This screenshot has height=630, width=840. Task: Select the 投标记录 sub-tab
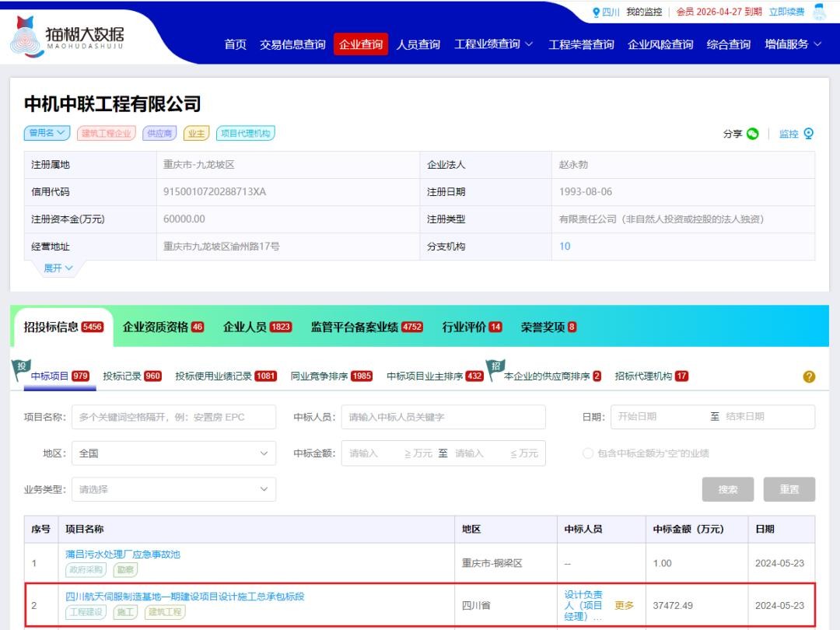(x=131, y=376)
